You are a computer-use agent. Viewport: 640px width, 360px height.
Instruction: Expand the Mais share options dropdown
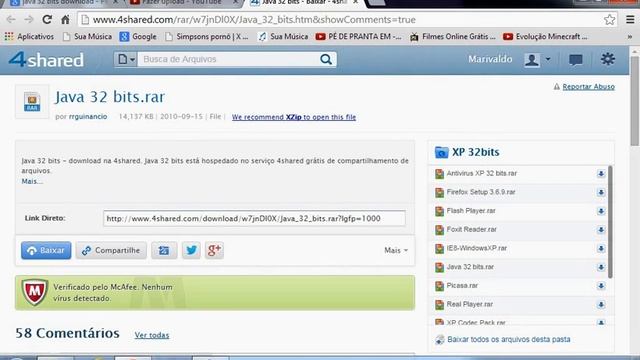[396, 250]
